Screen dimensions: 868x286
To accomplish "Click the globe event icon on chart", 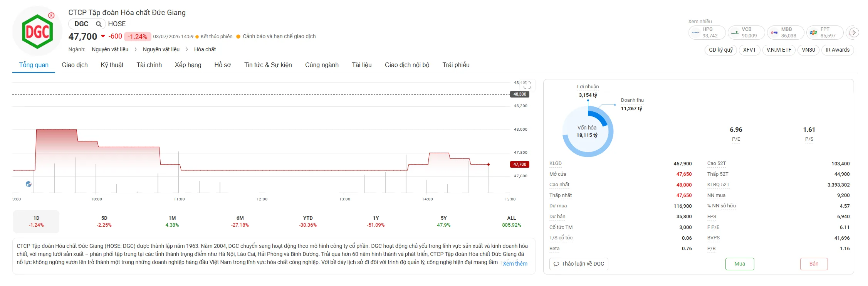I will point(29,184).
